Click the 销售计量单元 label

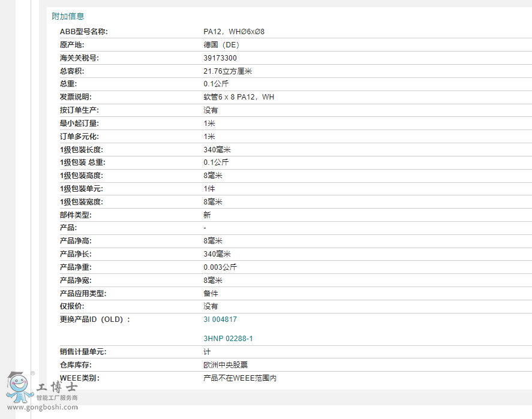click(83, 352)
